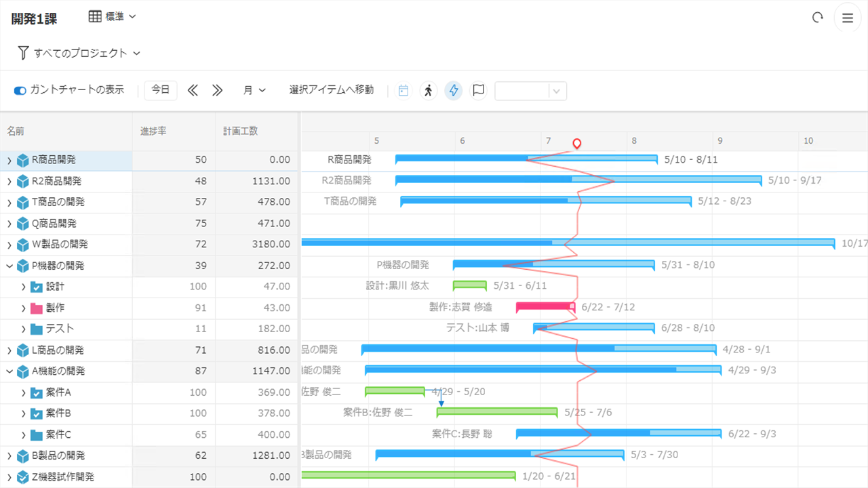The height and width of the screenshot is (488, 868).
Task: Collapse the P機器の開発 project row
Action: click(9, 266)
